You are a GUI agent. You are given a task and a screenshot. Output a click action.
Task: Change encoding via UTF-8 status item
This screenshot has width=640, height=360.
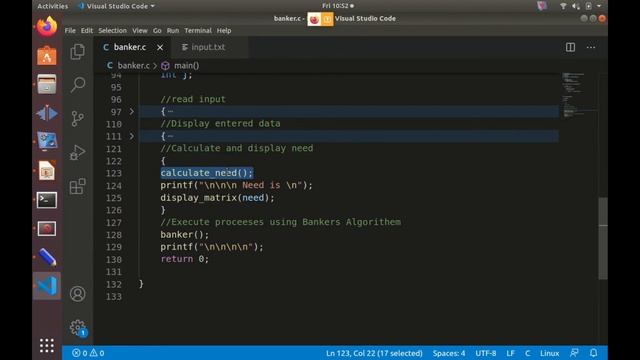point(485,353)
